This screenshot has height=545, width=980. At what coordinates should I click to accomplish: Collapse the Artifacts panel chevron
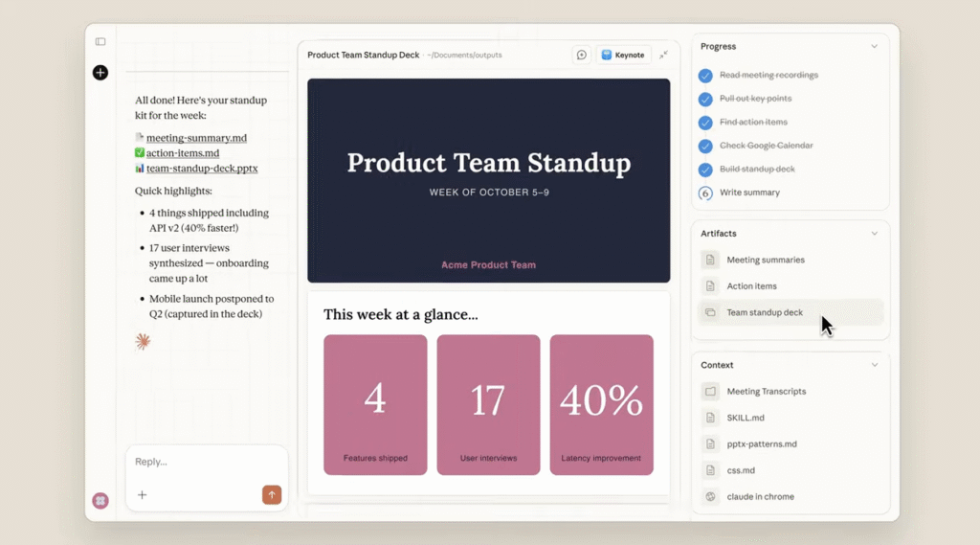tap(874, 234)
